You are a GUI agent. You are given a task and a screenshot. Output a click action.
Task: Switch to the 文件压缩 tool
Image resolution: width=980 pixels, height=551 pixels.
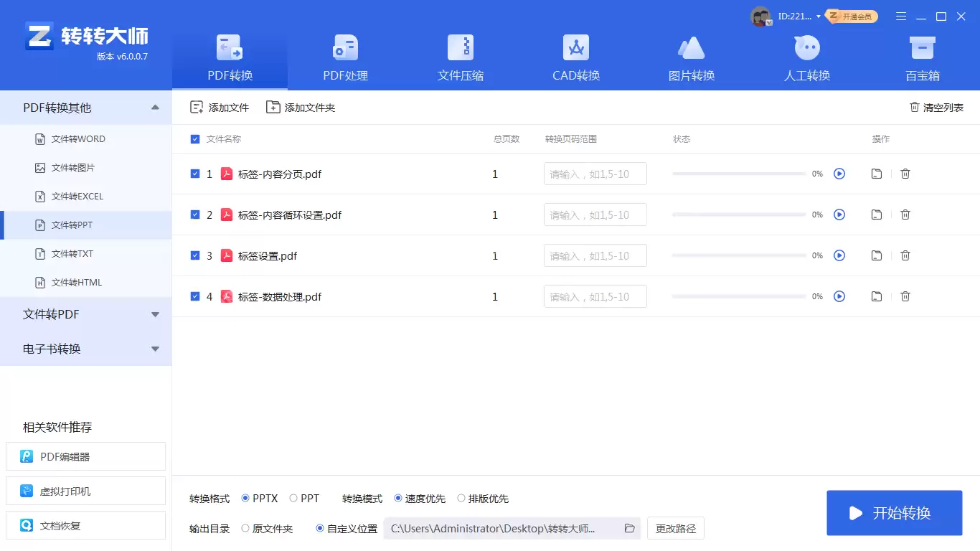coord(460,57)
